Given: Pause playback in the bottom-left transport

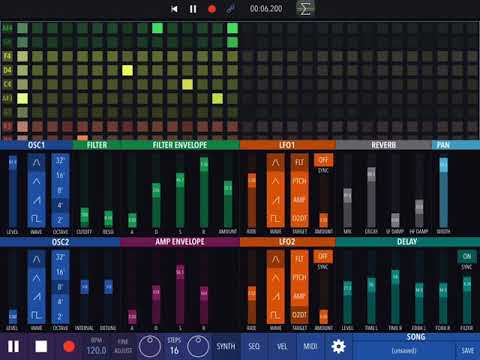Looking at the screenshot, I should coord(13,346).
